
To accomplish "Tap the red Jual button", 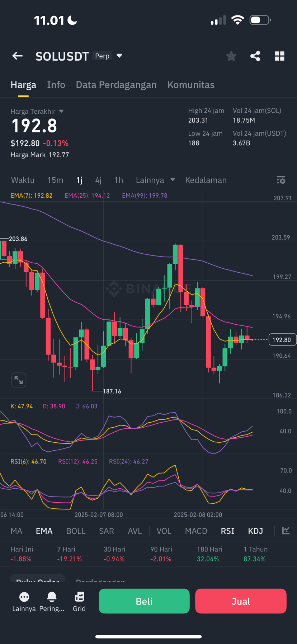I will (241, 601).
